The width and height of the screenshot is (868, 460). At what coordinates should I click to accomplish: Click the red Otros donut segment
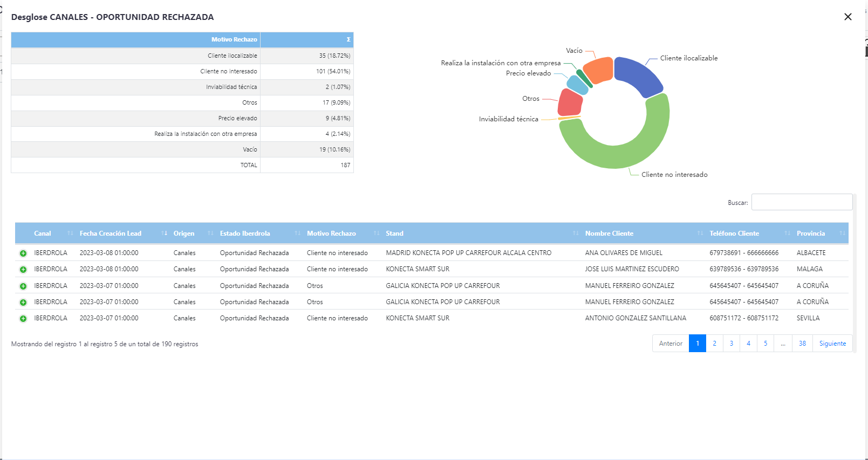pyautogui.click(x=570, y=103)
